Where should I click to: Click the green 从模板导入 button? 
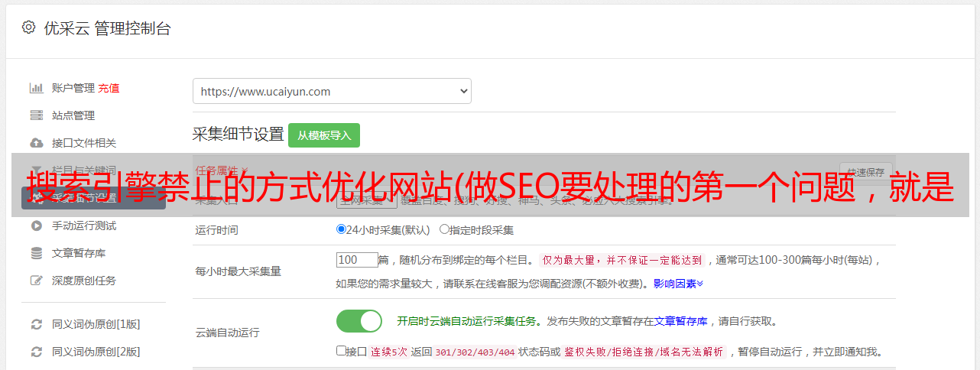(x=324, y=135)
